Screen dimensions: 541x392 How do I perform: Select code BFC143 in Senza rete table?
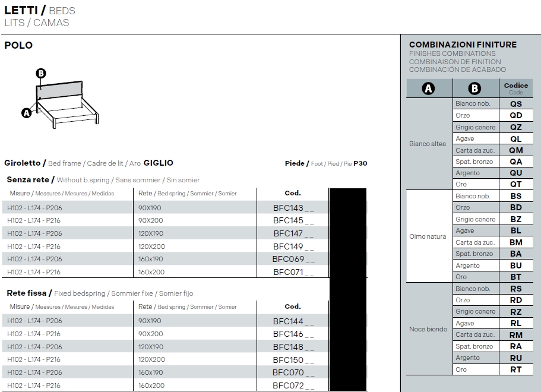pos(293,208)
